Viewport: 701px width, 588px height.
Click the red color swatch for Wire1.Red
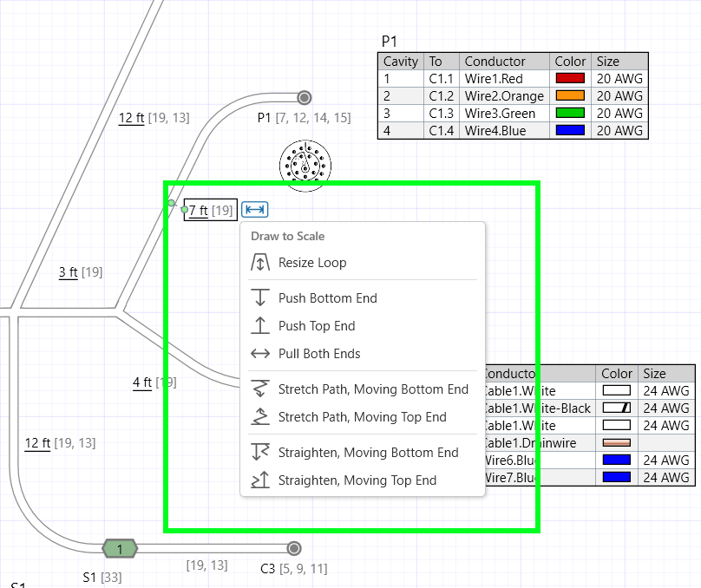570,78
